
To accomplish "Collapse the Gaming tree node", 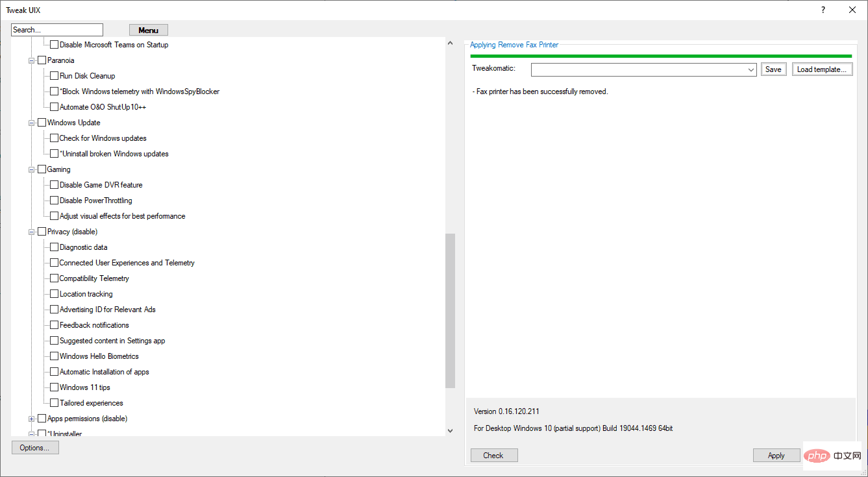I will click(x=31, y=169).
